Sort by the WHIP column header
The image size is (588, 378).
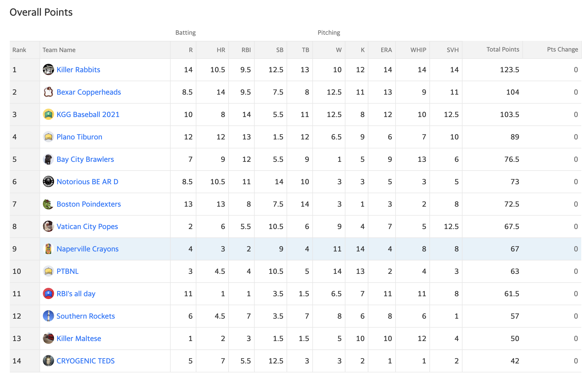pos(418,50)
